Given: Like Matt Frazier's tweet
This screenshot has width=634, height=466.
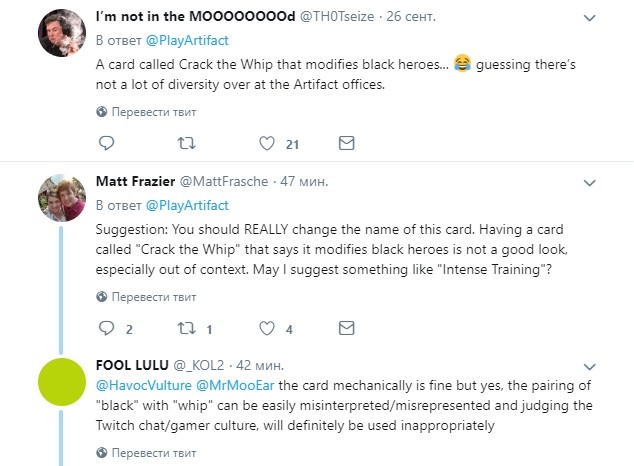Looking at the screenshot, I should tap(266, 329).
